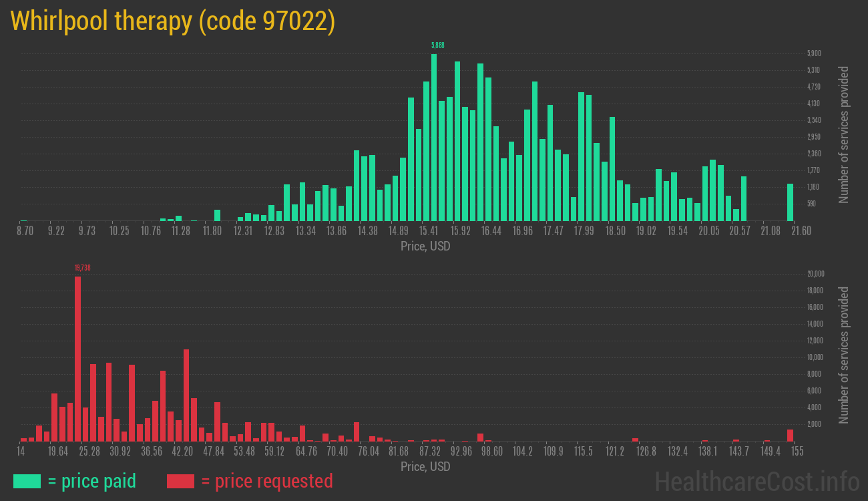This screenshot has width=868, height=501.
Task: Click the HealthcareCost.info watermark text
Action: 756,481
